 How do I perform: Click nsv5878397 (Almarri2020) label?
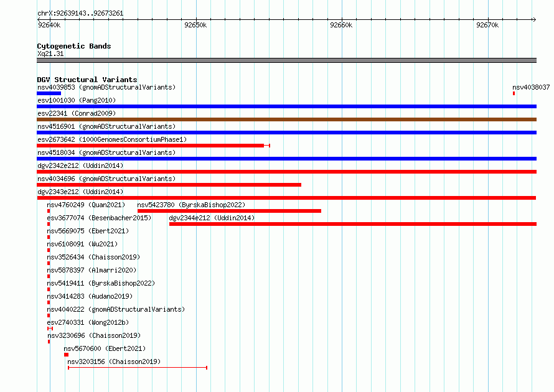pos(92,270)
